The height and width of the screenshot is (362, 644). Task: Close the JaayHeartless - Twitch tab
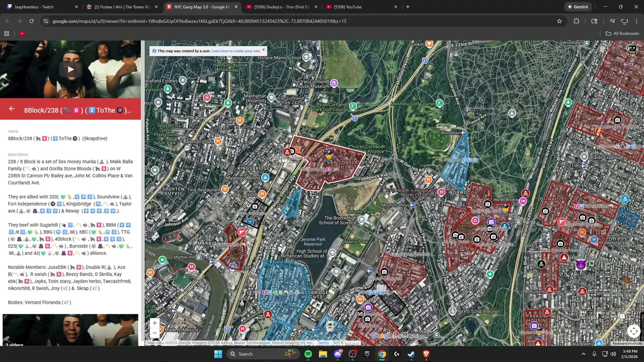pos(76,7)
